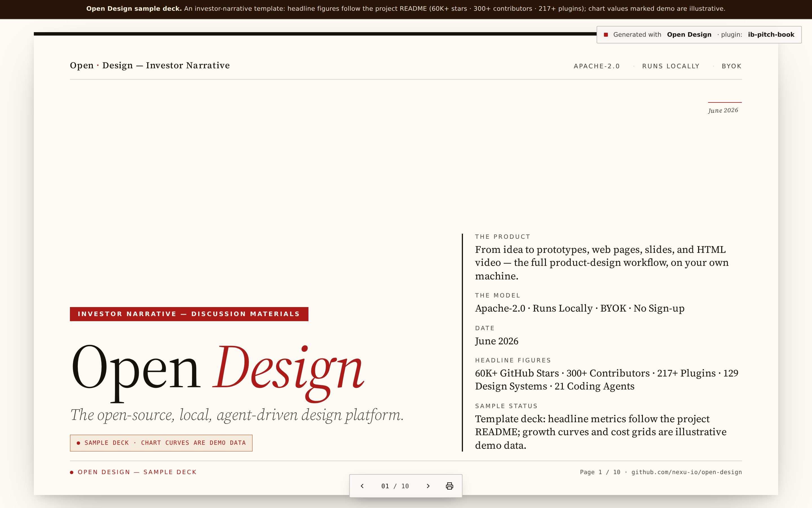Go to the previous slide arrow
This screenshot has height=508, width=812.
(362, 486)
